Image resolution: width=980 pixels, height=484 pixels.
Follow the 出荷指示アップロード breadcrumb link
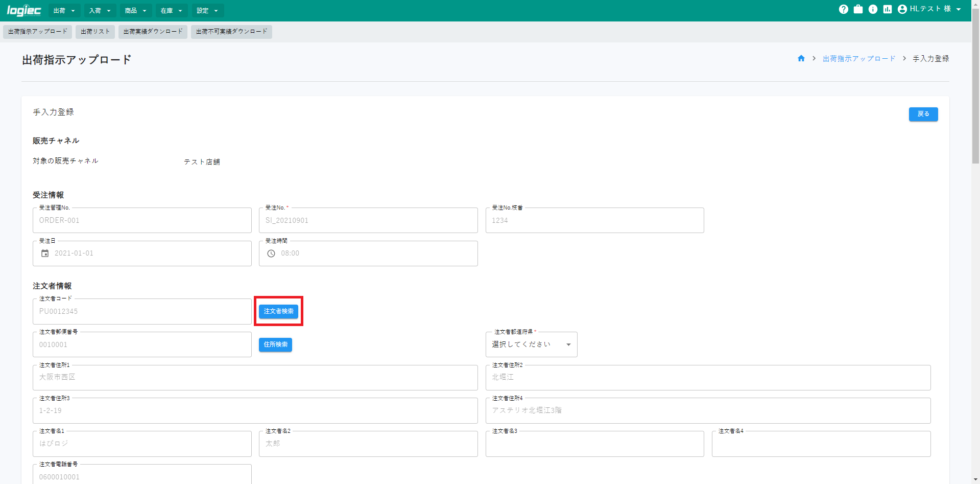tap(859, 59)
